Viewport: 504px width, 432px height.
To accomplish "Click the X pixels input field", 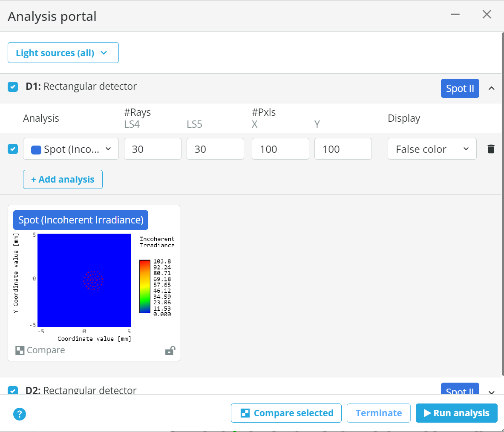I will 280,149.
